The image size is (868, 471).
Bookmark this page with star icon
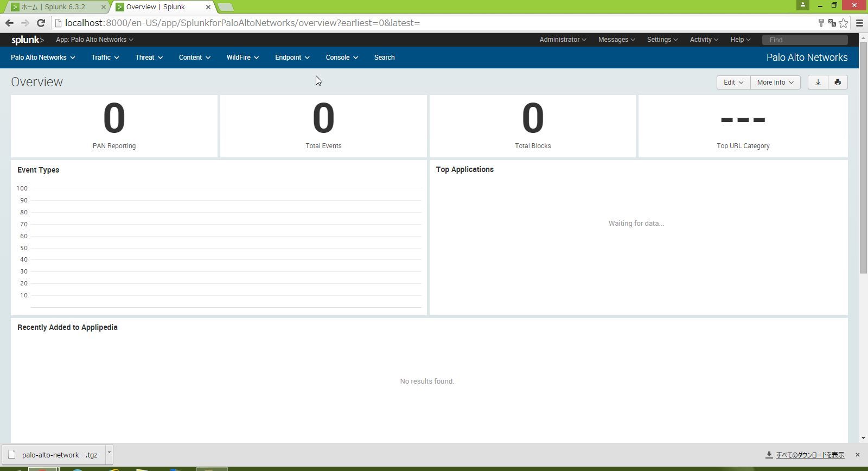843,23
